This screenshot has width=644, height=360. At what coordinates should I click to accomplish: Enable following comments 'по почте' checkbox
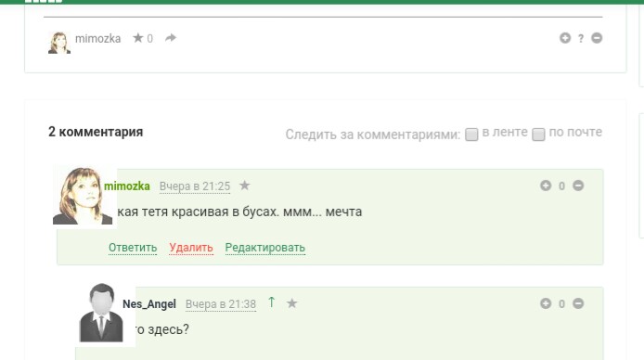click(538, 135)
